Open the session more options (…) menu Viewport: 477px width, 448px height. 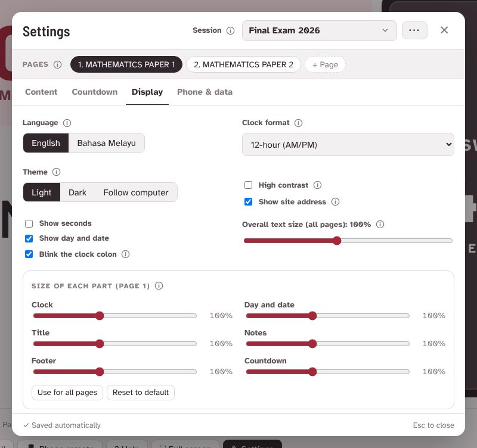[414, 30]
